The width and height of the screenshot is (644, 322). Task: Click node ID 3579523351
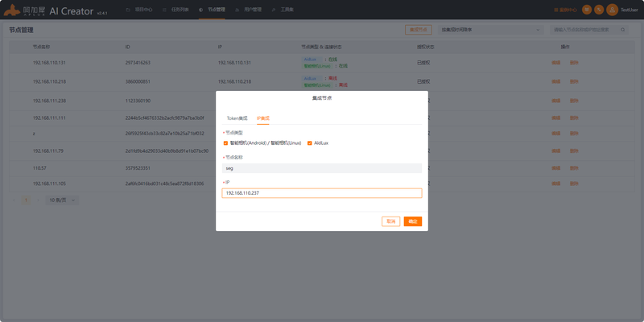(138, 168)
